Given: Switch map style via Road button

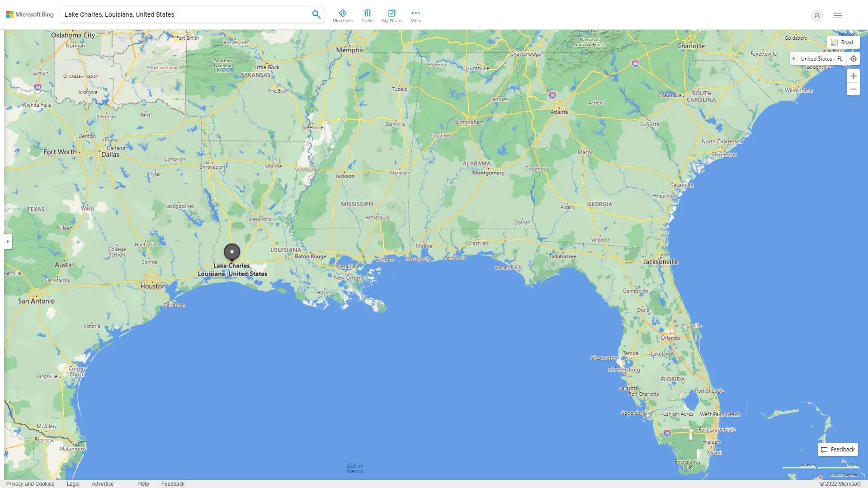Looking at the screenshot, I should tap(843, 42).
